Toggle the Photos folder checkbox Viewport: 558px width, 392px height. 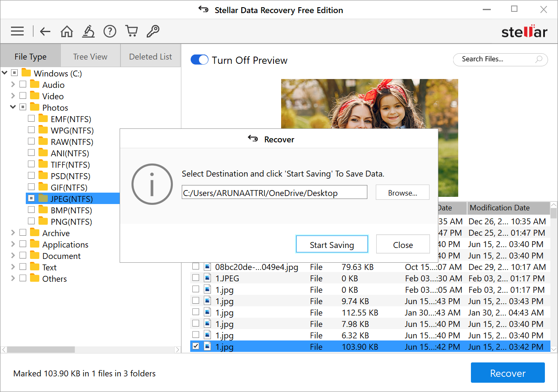pos(23,107)
